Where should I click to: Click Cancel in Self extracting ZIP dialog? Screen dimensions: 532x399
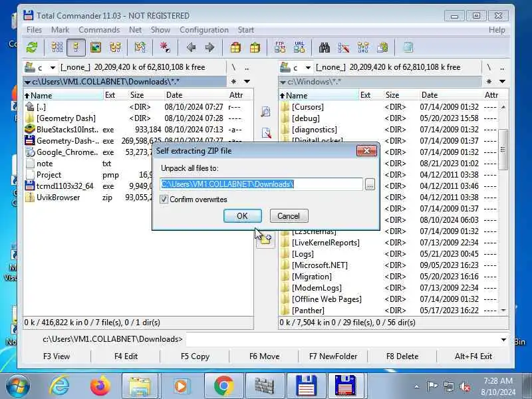289,215
